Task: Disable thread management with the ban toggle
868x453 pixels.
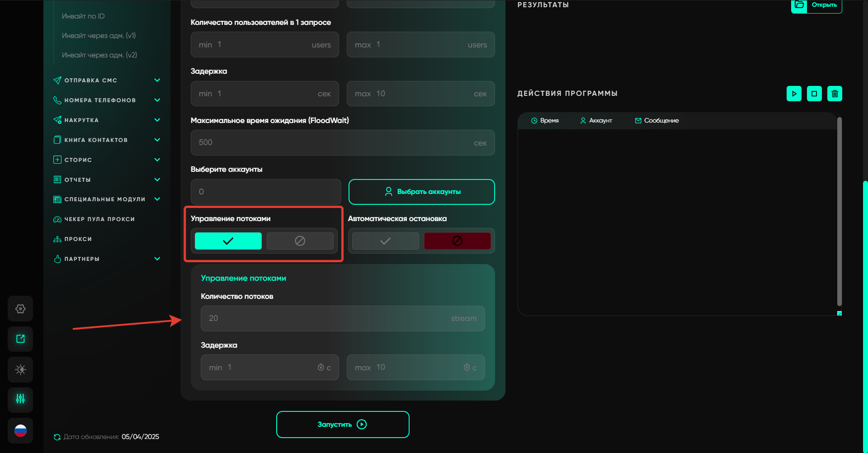Action: [300, 241]
